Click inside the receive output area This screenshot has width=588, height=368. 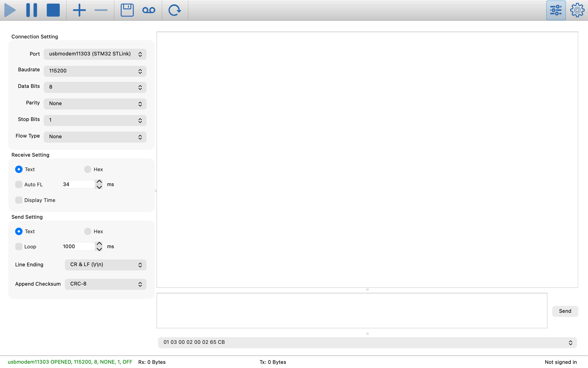pos(367,160)
